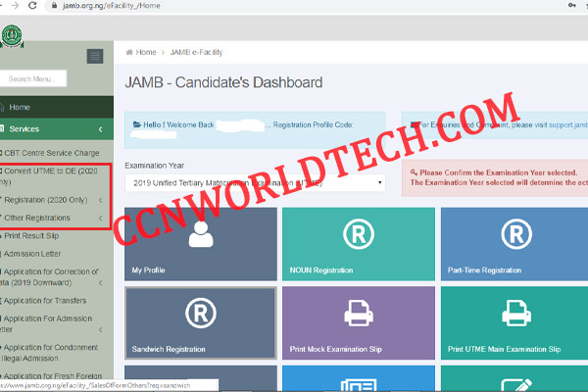Select Services in the sidebar
The width and height of the screenshot is (588, 392).
click(56, 129)
